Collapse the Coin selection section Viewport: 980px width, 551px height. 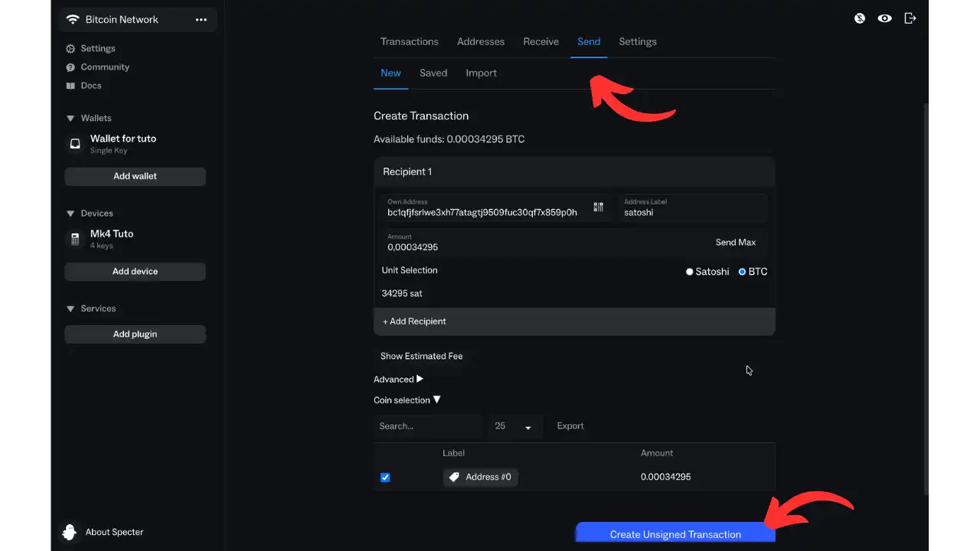click(407, 400)
